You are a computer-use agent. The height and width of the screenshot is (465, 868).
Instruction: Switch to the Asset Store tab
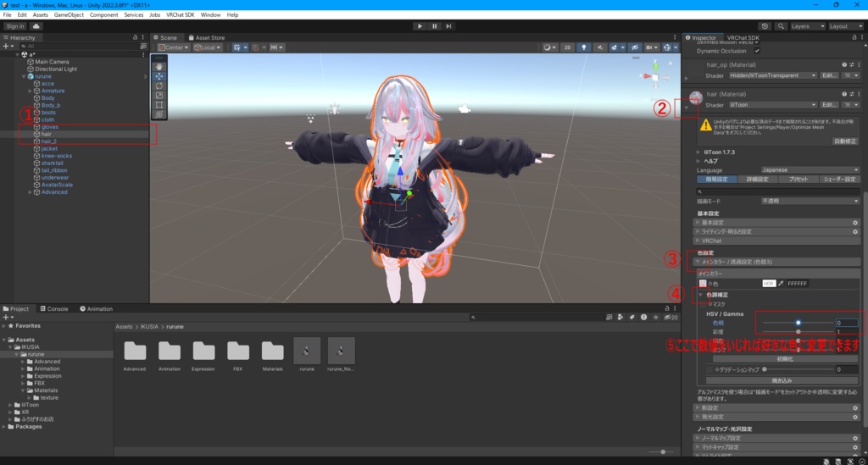point(207,37)
